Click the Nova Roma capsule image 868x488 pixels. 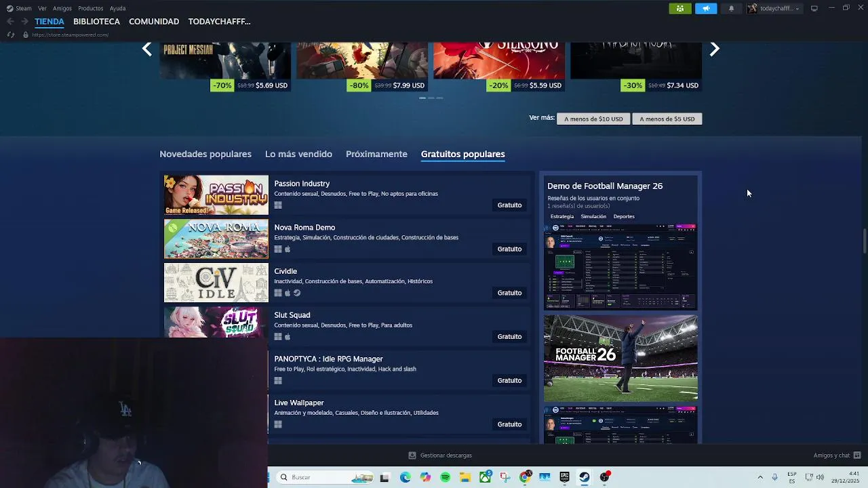(x=216, y=239)
